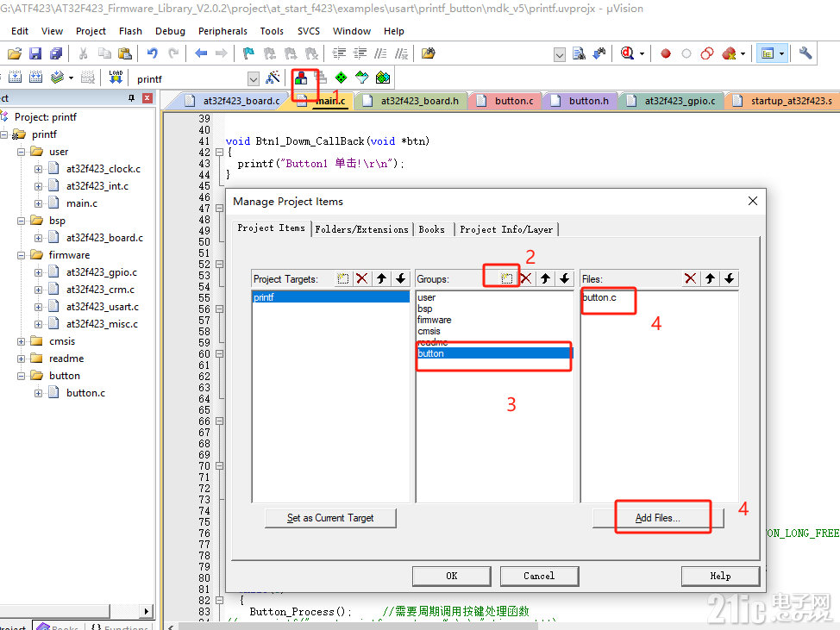Open window layout dropdown arrow
The width and height of the screenshot is (840, 630).
[781, 53]
